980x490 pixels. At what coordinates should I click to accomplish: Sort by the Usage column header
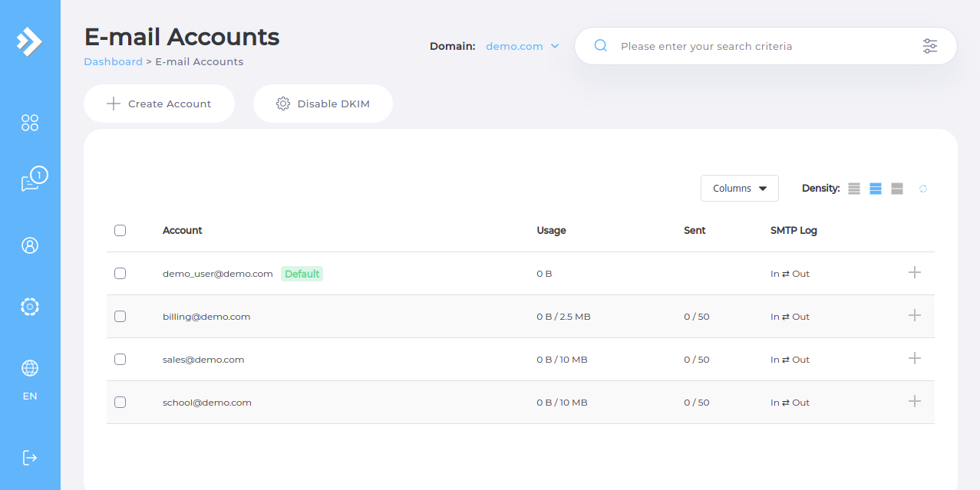click(x=551, y=230)
